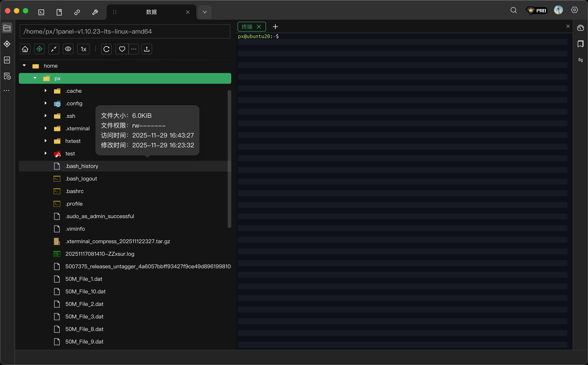Open the tab list dropdown chevron

pos(205,12)
